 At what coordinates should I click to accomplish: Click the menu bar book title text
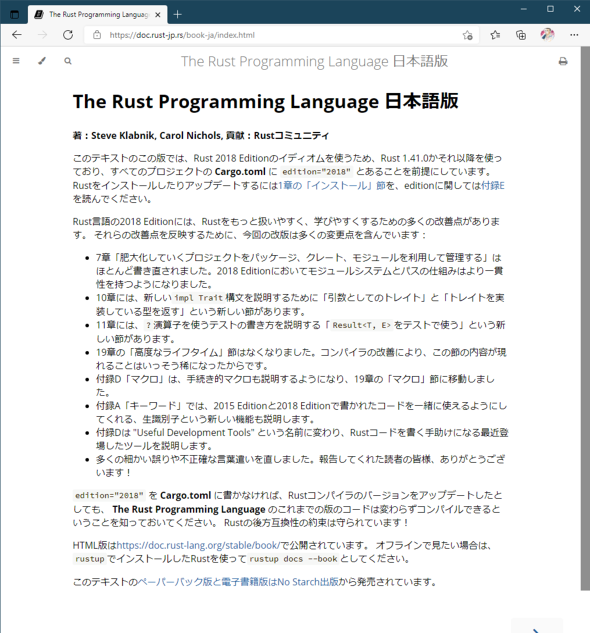314,61
